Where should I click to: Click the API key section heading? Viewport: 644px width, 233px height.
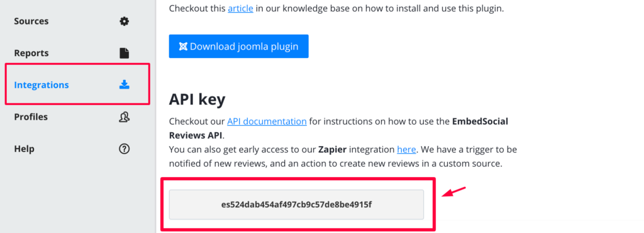click(197, 99)
